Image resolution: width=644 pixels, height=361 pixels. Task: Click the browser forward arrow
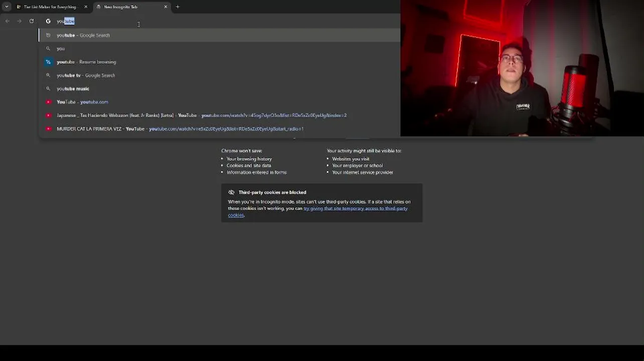point(19,21)
